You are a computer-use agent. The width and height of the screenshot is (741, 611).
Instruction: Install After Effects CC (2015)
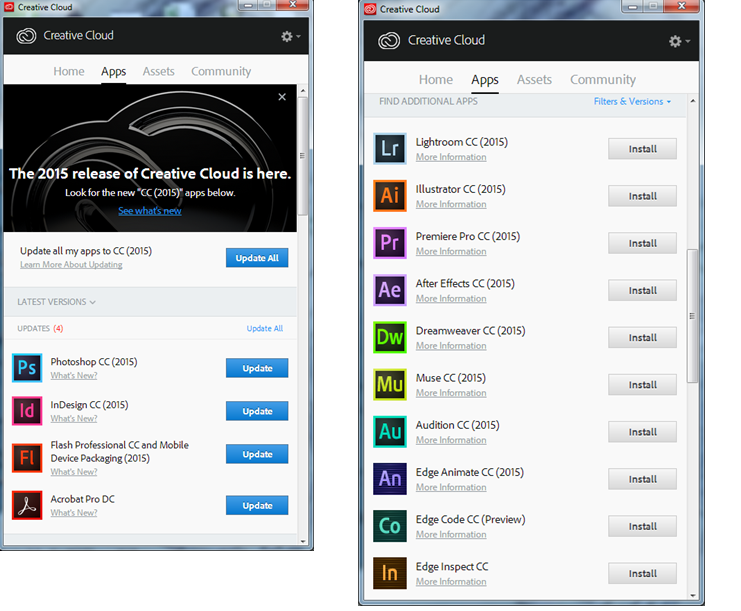(642, 291)
